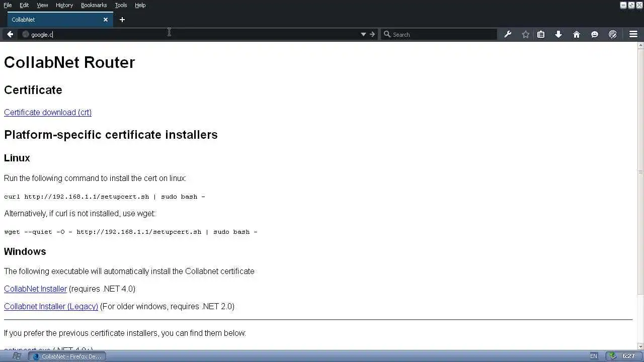Open the Windows Start button
The image size is (644, 362).
pos(17,356)
